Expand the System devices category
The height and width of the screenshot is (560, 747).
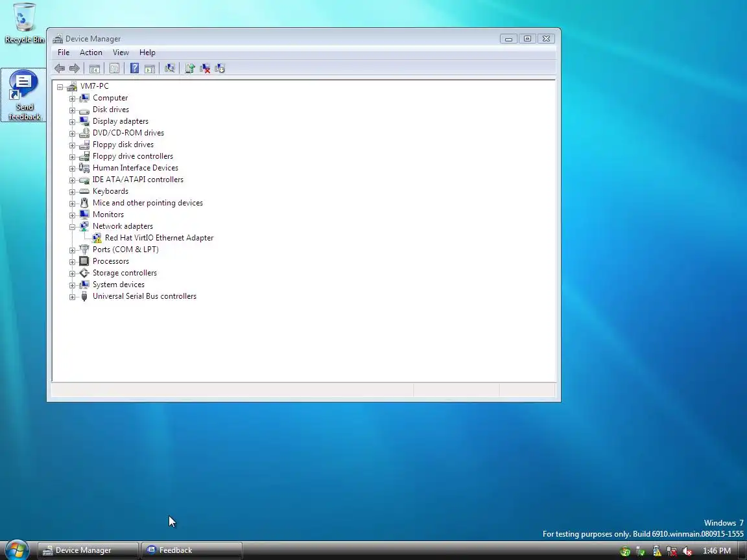click(72, 285)
